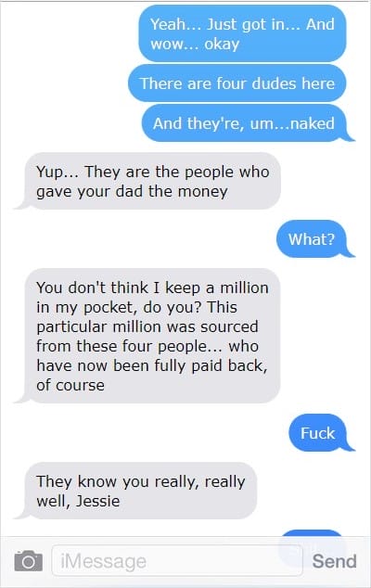371x588 pixels.
Task: Click the blue 'What?' bubble
Action: click(315, 239)
